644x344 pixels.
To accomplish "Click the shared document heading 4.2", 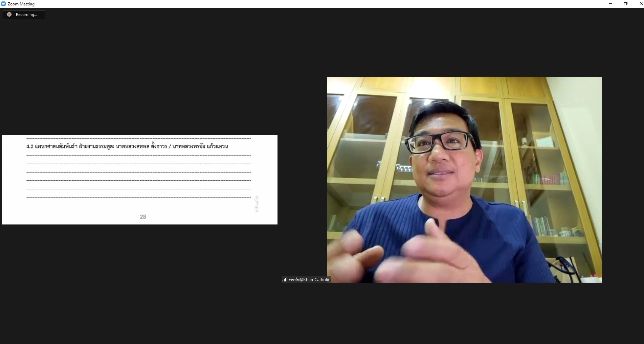I will point(127,146).
